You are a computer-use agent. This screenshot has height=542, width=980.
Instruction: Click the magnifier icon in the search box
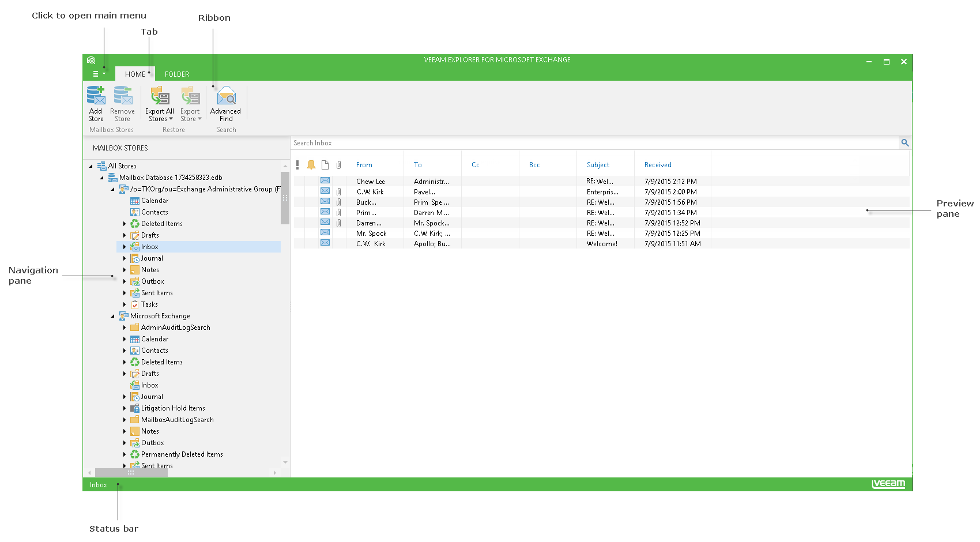pyautogui.click(x=905, y=143)
